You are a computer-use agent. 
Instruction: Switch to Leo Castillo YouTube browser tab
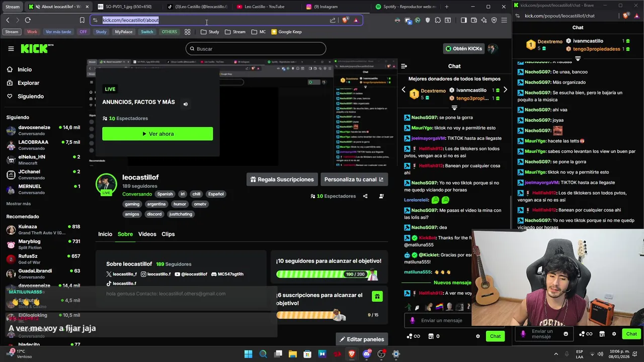264,7
